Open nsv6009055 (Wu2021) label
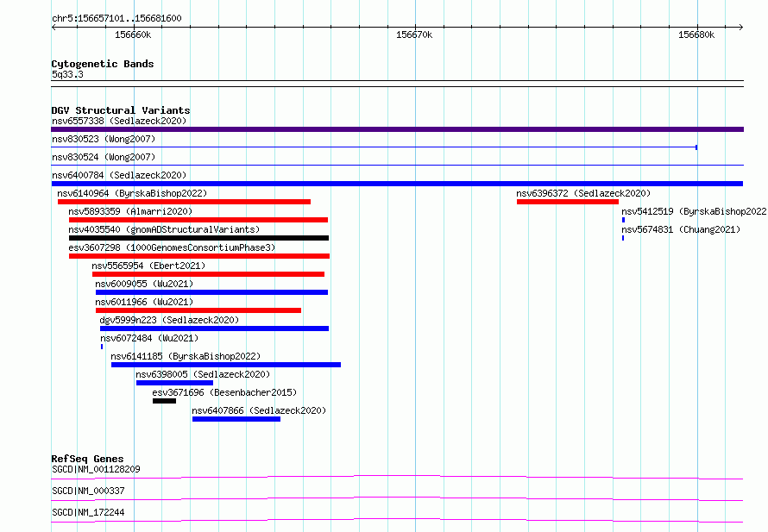 coord(144,284)
